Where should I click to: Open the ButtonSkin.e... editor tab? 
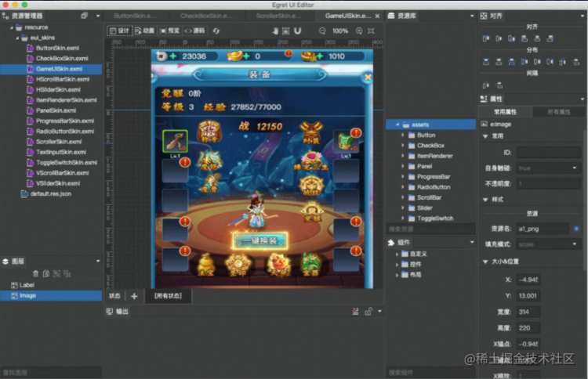[136, 16]
